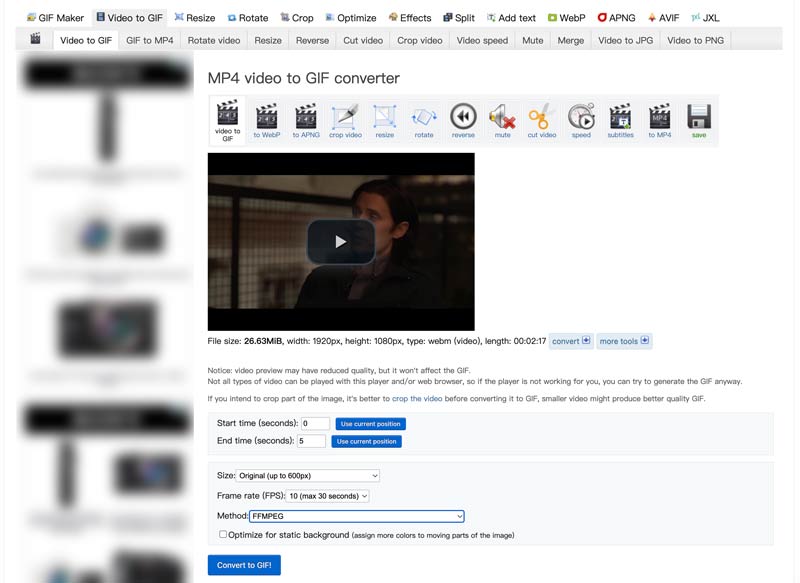This screenshot has height=583, width=800.
Task: Play the video preview
Action: pos(341,242)
